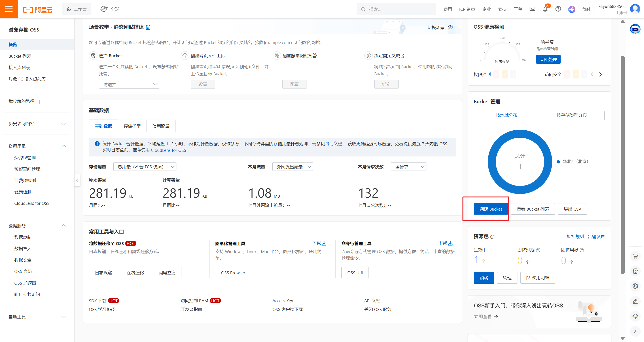Show help for 即将用尽

[582, 250]
